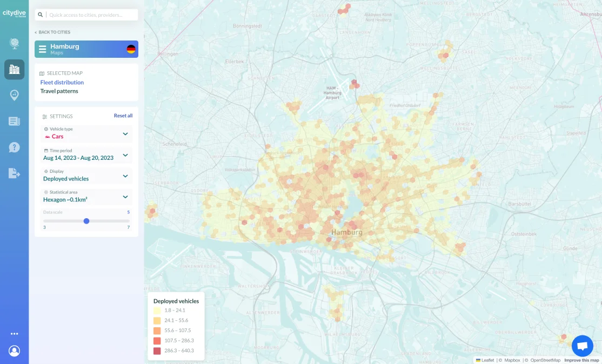
Task: Switch to the Travel patterns map
Action: (x=59, y=91)
